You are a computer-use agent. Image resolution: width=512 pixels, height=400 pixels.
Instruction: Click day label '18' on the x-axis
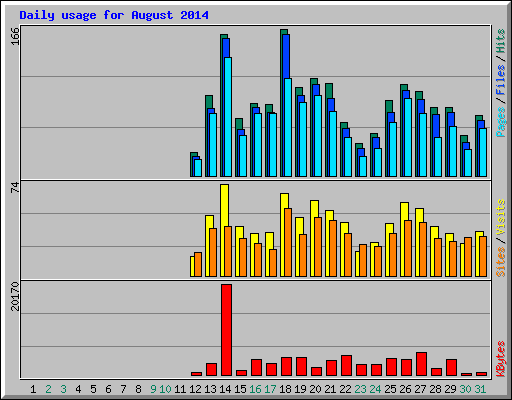click(x=285, y=389)
